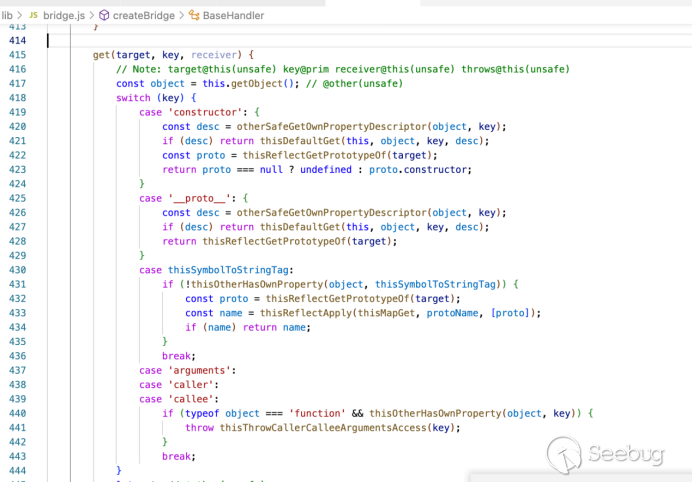
Task: Click the 'caller' case string
Action: (x=191, y=385)
